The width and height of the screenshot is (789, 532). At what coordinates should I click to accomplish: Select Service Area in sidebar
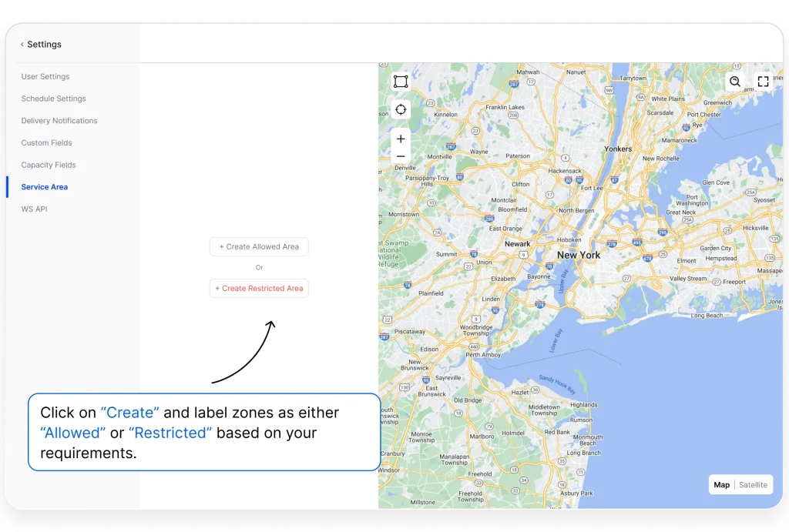click(44, 187)
